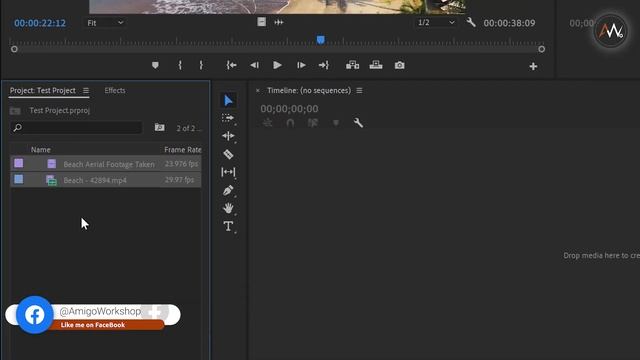The image size is (640, 360).
Task: Select the Pen tool
Action: click(x=228, y=190)
